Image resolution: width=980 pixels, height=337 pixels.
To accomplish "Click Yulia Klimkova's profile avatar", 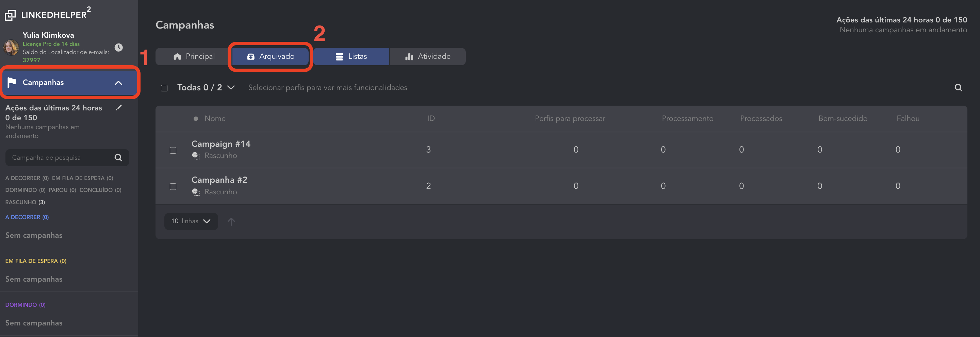I will pos(11,48).
